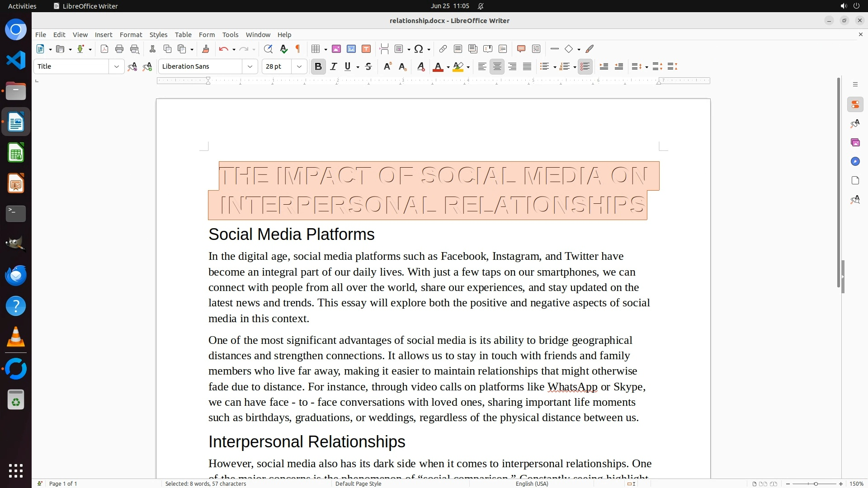
Task: Click the Insert Hyperlink icon
Action: [443, 49]
